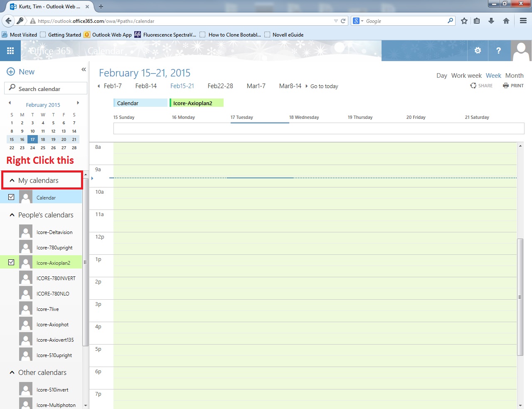Switch to Work week view
The image size is (532, 409).
(466, 76)
